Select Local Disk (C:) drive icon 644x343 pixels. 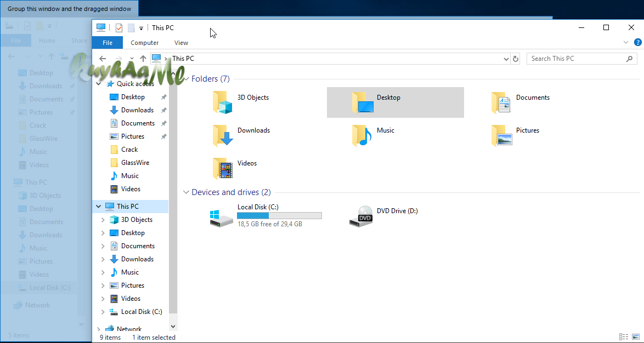pos(222,218)
